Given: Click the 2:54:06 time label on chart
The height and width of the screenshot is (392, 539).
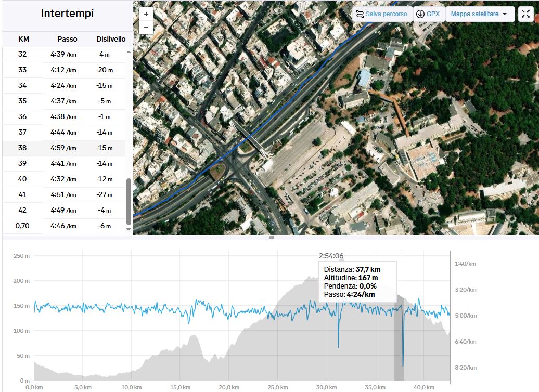Looking at the screenshot, I should (331, 256).
